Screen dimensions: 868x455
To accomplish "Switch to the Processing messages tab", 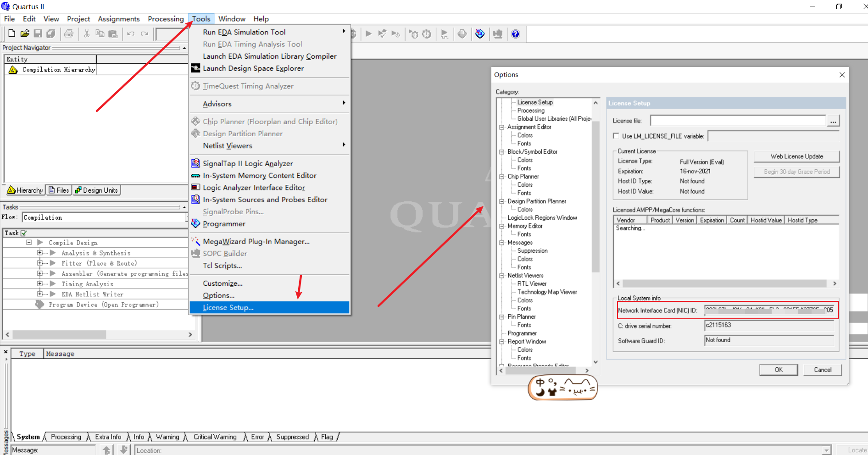I will (66, 437).
